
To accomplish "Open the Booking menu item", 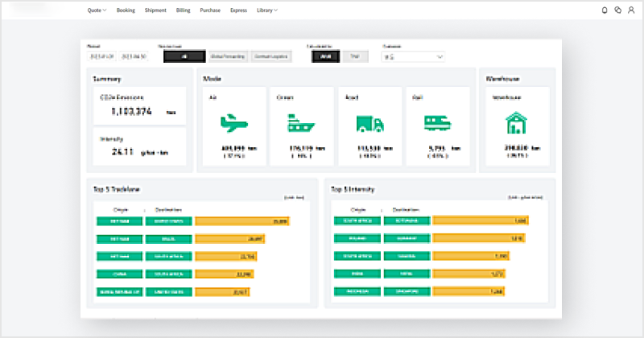I will (x=126, y=10).
